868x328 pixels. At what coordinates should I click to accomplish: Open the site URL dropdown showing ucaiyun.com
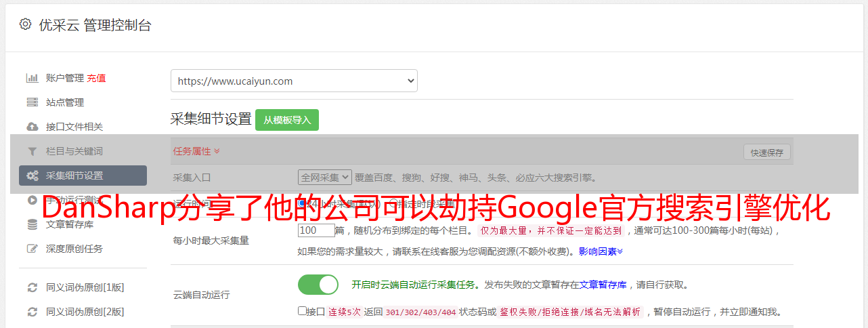point(294,81)
